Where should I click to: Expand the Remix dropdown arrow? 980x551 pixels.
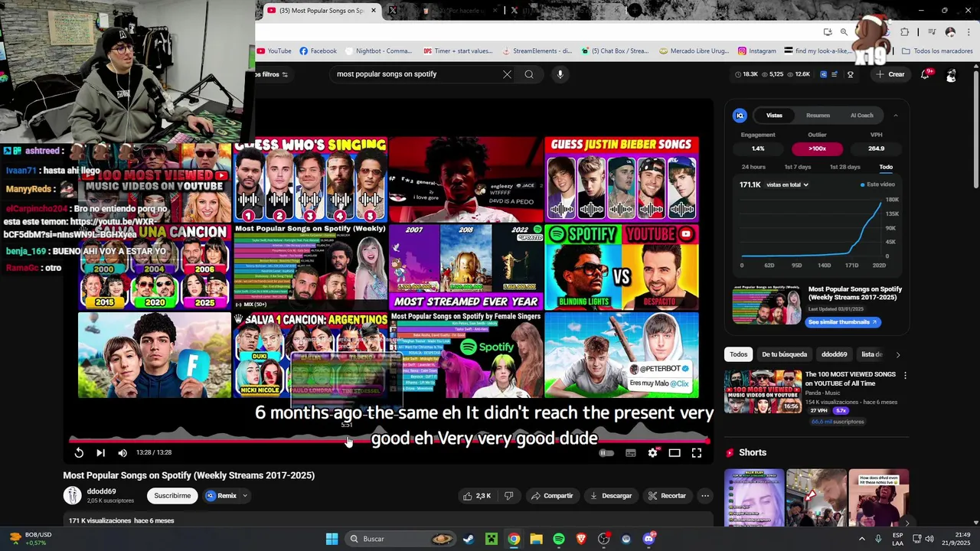tap(245, 496)
